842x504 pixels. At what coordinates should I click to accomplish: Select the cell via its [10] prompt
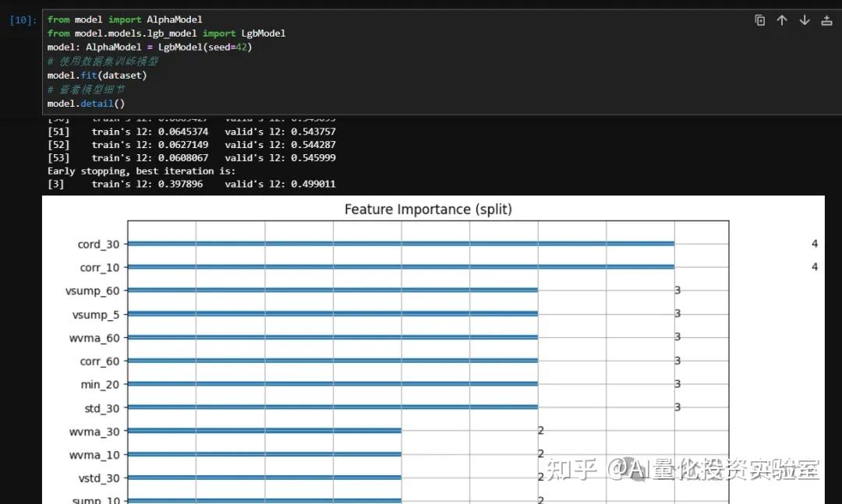tap(23, 20)
